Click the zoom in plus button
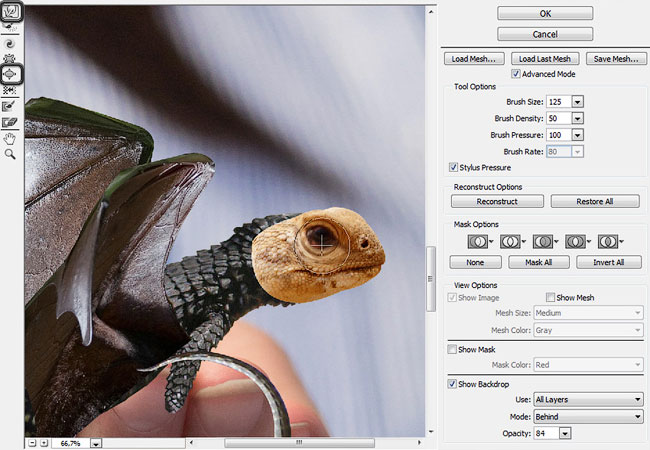 click(44, 443)
